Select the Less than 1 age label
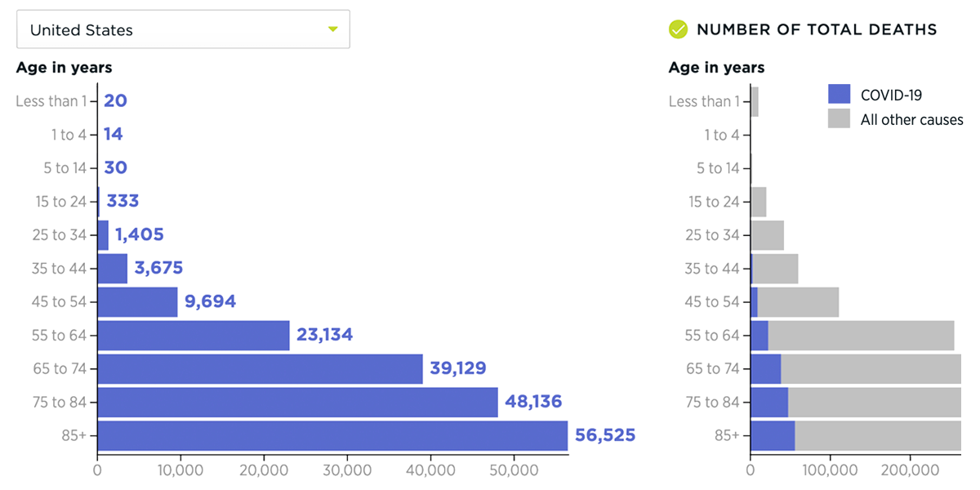The image size is (980, 490). coord(54,101)
